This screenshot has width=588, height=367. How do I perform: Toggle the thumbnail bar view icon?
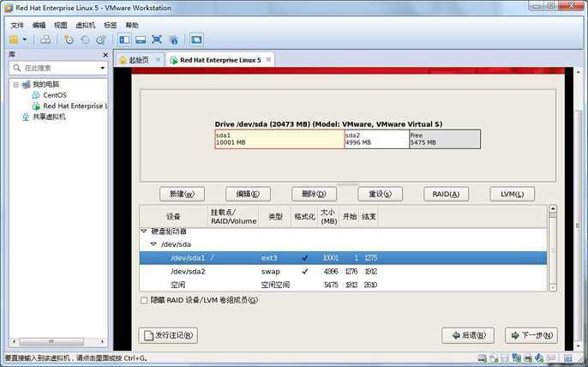[141, 39]
